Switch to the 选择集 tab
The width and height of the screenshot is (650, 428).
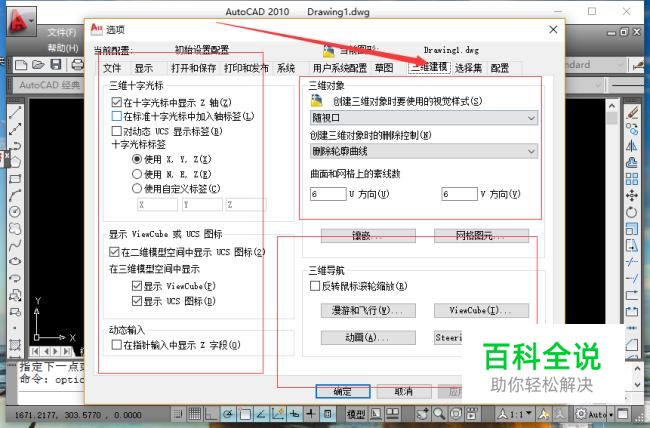point(468,68)
